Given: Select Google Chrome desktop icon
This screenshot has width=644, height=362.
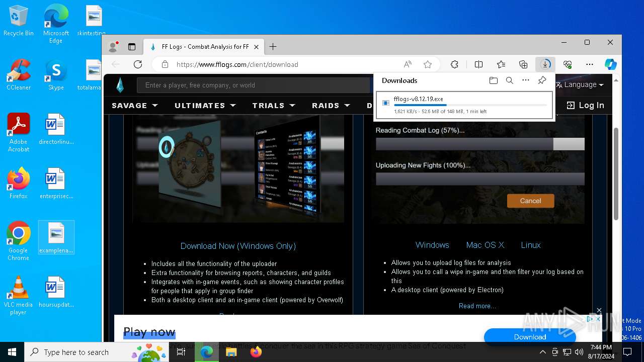Looking at the screenshot, I should 18,241.
